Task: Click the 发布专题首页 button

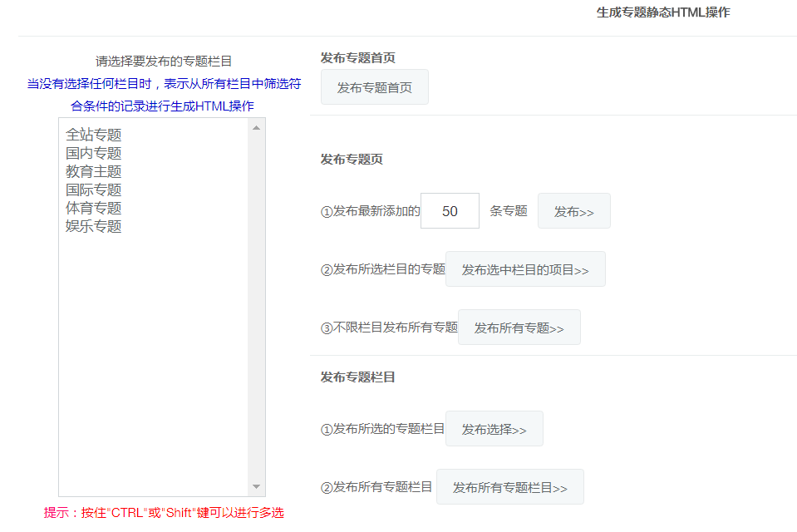Action: point(374,86)
